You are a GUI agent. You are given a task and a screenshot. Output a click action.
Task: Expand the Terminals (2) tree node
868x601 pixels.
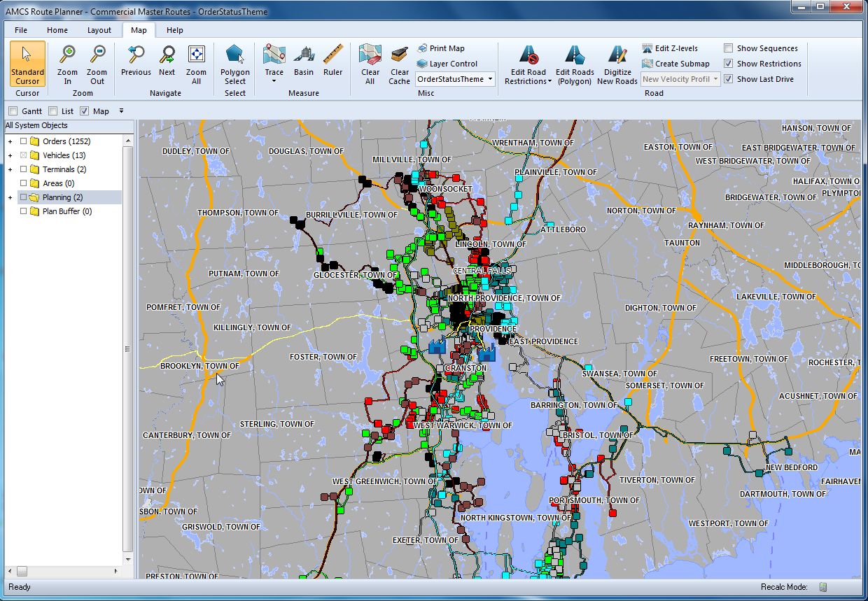click(x=10, y=169)
